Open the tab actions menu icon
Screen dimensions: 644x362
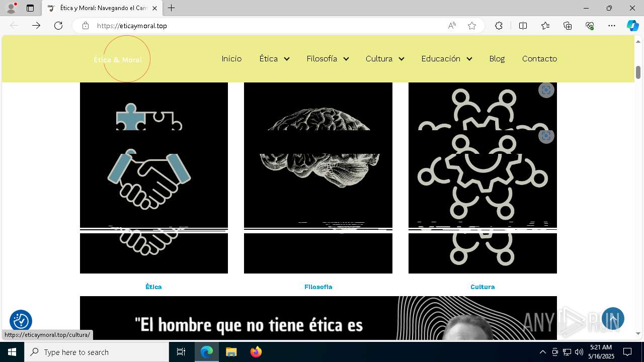[x=30, y=8]
